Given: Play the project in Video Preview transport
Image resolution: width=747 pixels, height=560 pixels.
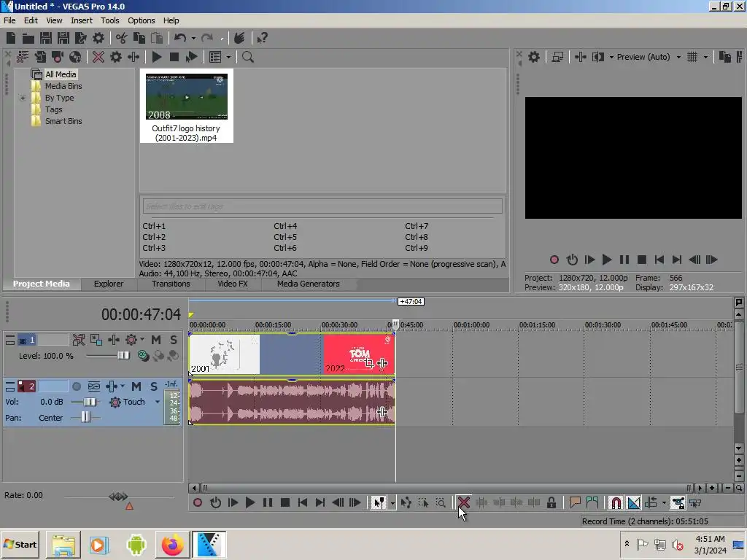Looking at the screenshot, I should coord(606,260).
